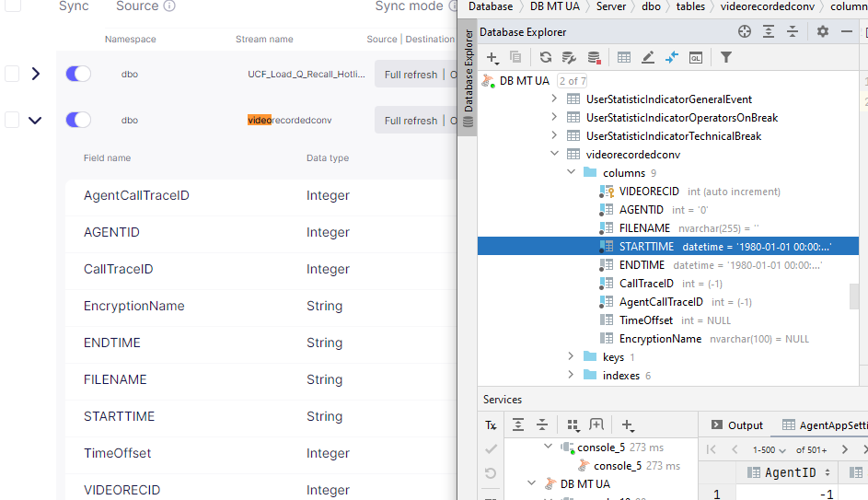
Task: Click the vertical Database Explorer tab
Action: 469,78
